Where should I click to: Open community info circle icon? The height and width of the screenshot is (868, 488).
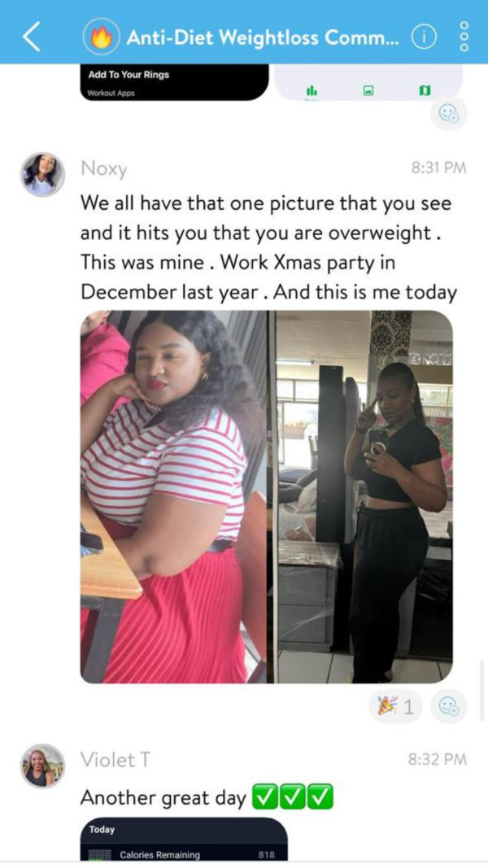(x=424, y=37)
